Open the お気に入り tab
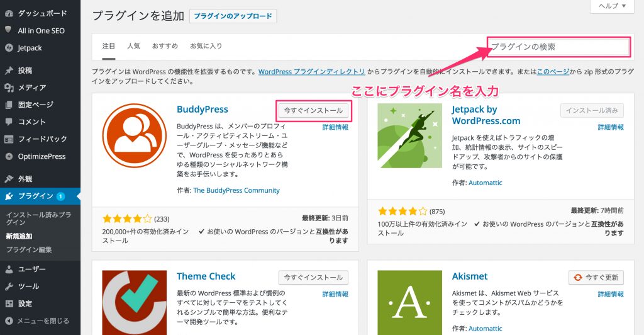The image size is (644, 335). tap(206, 46)
